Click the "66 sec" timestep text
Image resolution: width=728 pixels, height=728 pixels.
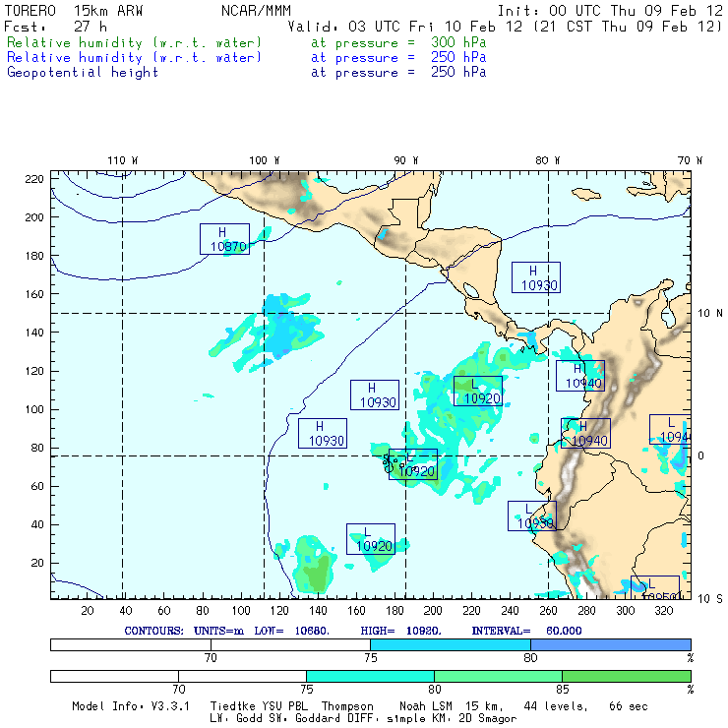[629, 706]
